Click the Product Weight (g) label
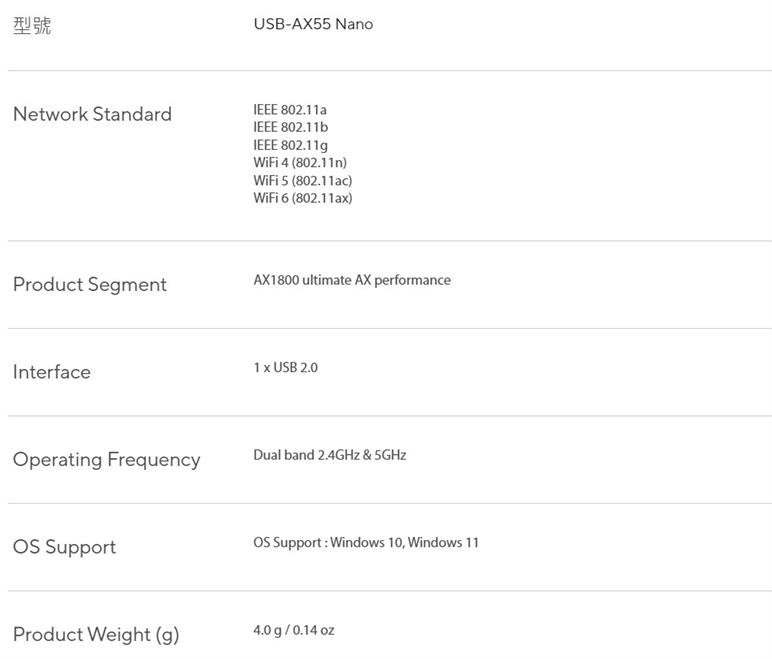The height and width of the screenshot is (659, 772). pyautogui.click(x=96, y=635)
